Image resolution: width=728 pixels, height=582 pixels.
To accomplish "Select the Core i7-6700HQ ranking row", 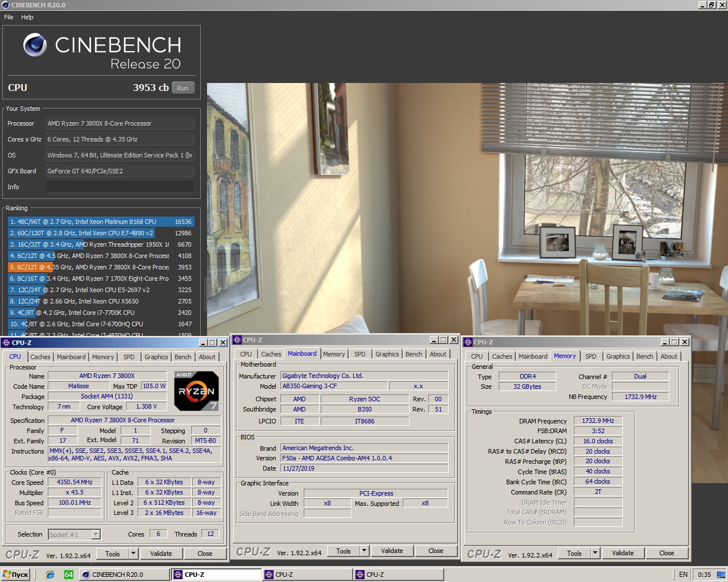I will [x=101, y=324].
